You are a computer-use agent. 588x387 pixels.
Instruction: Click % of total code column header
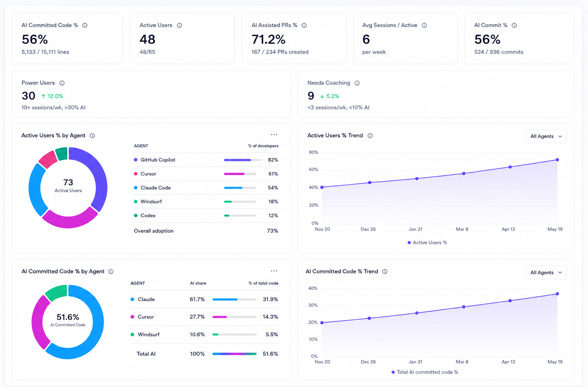coord(263,283)
